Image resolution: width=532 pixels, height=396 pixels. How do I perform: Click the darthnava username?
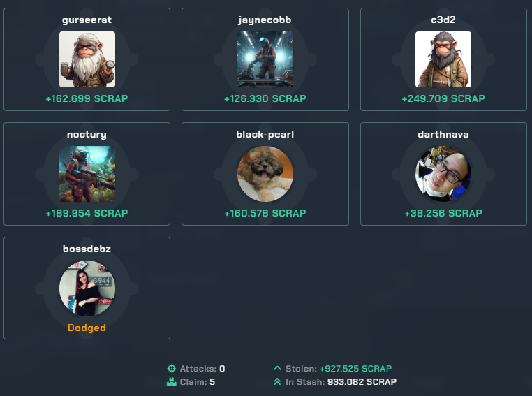(443, 134)
